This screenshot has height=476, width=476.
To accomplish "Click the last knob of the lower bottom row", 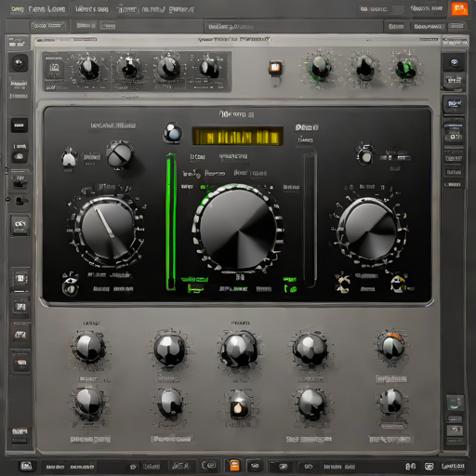I will point(391,402).
